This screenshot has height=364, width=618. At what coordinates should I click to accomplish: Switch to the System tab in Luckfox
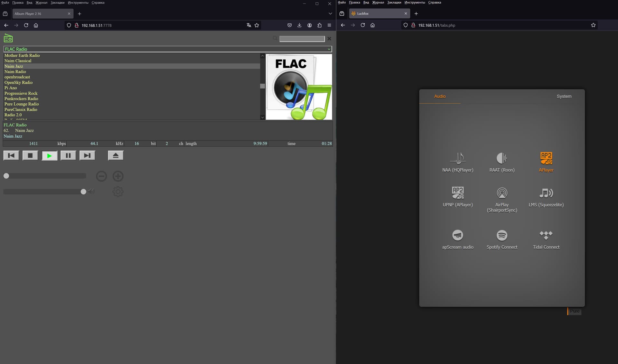tap(564, 96)
